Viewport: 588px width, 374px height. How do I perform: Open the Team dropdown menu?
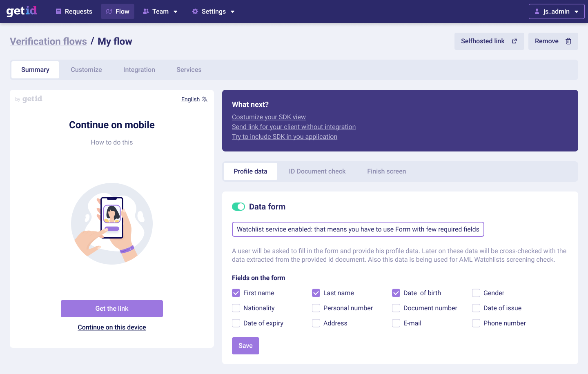[x=176, y=11]
